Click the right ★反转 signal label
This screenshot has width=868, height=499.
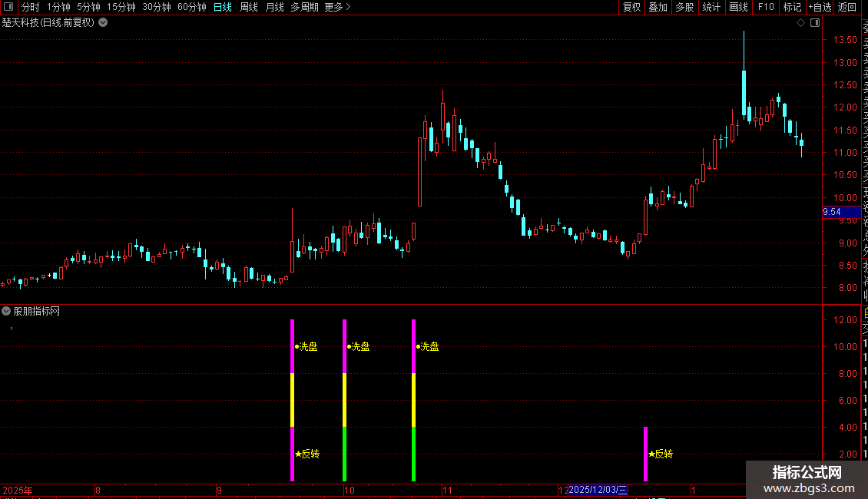pos(661,454)
